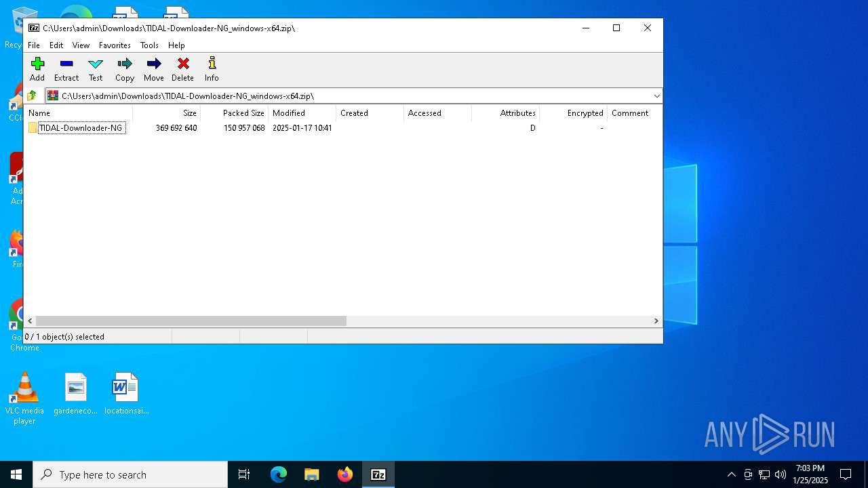Sort by the Attributes column header
The image size is (868, 488).
click(505, 113)
